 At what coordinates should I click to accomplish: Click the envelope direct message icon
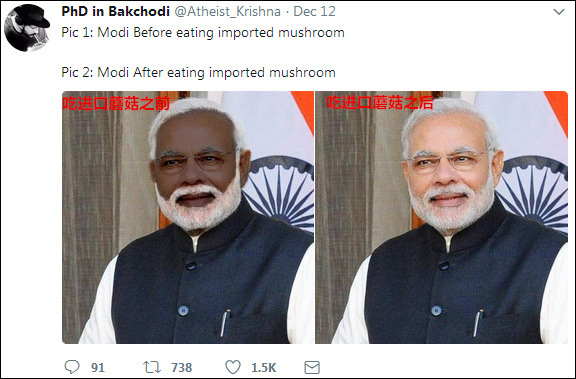tap(312, 367)
